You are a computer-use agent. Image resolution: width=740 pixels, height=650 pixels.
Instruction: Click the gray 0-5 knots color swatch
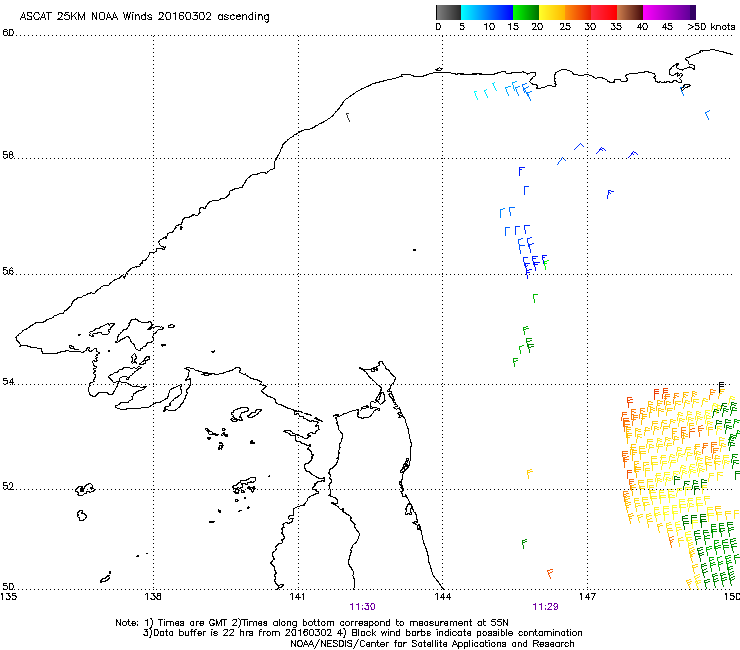pyautogui.click(x=448, y=12)
